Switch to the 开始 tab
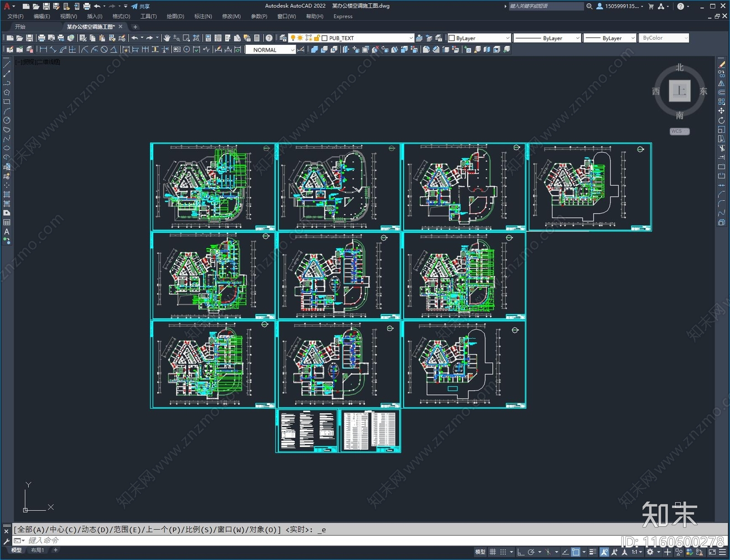The width and height of the screenshot is (730, 560). (20, 27)
